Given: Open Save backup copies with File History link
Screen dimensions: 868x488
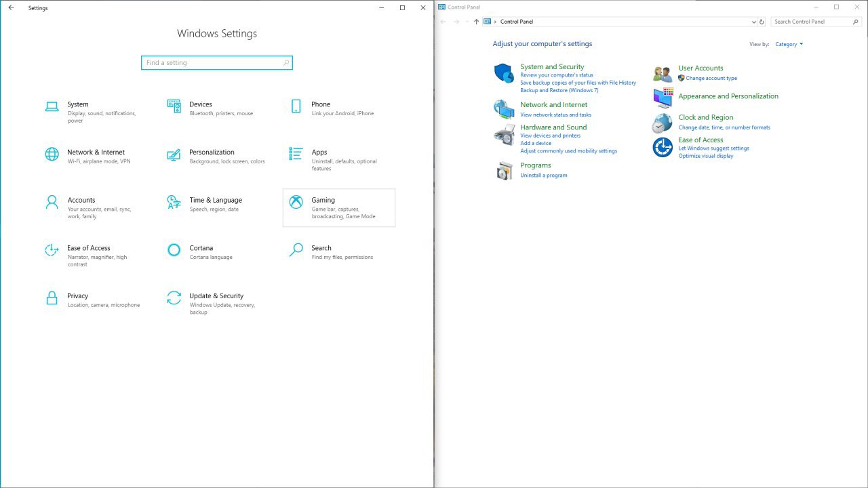Looking at the screenshot, I should (578, 83).
